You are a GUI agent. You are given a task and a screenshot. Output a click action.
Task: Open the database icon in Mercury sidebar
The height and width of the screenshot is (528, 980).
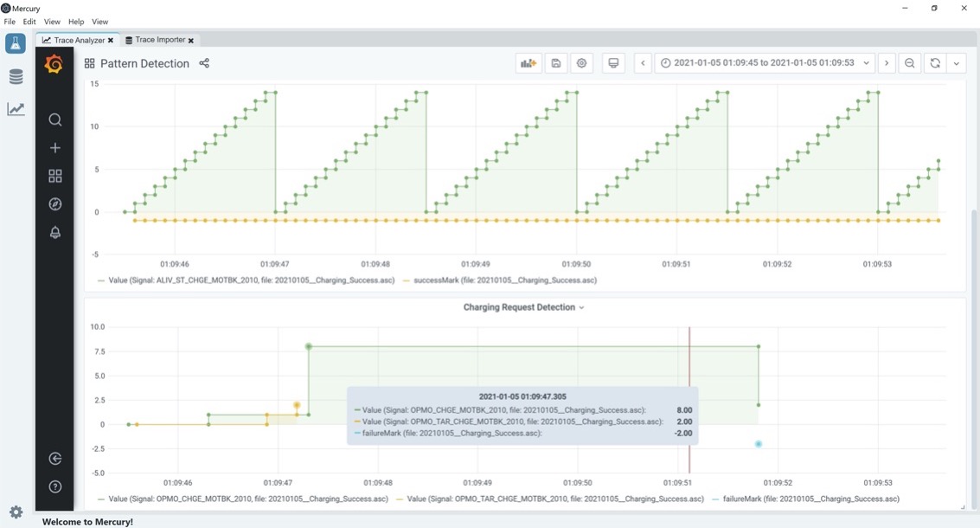(16, 78)
